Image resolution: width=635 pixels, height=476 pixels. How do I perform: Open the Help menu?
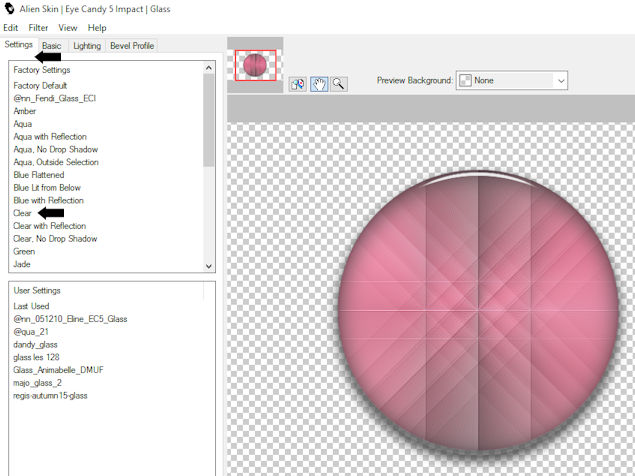pos(97,28)
